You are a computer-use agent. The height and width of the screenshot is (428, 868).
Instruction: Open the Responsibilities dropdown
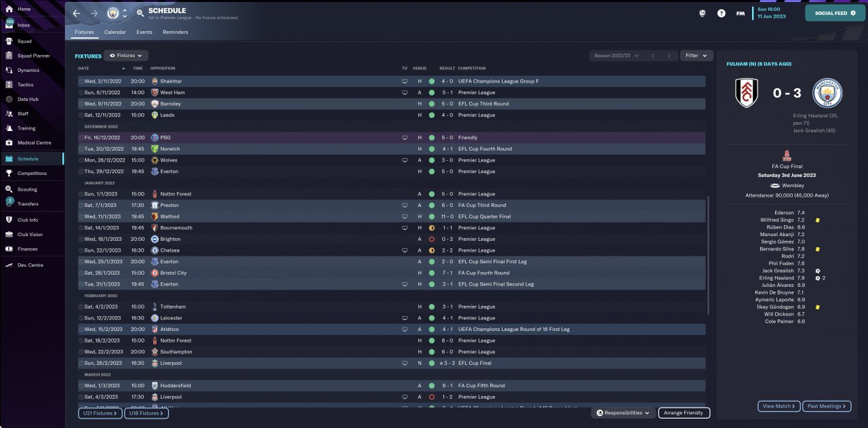coord(623,412)
